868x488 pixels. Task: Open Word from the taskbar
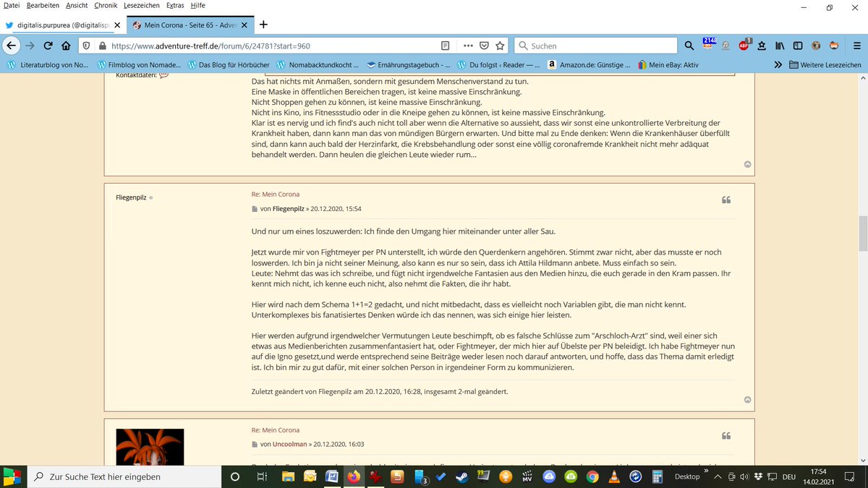[x=332, y=476]
